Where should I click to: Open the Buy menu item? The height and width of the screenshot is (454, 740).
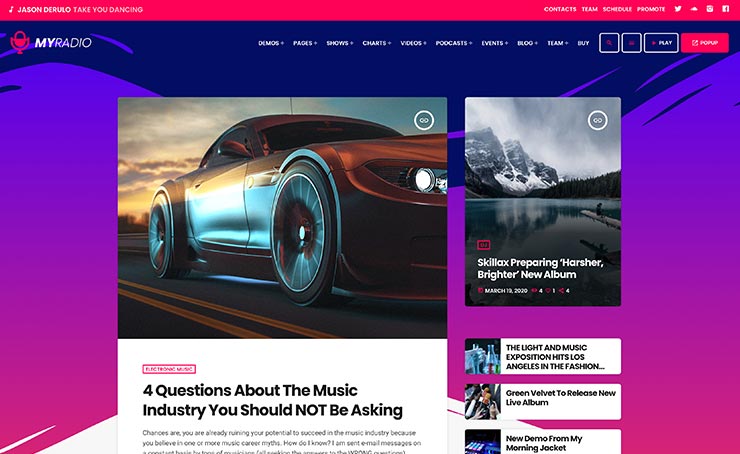point(583,43)
